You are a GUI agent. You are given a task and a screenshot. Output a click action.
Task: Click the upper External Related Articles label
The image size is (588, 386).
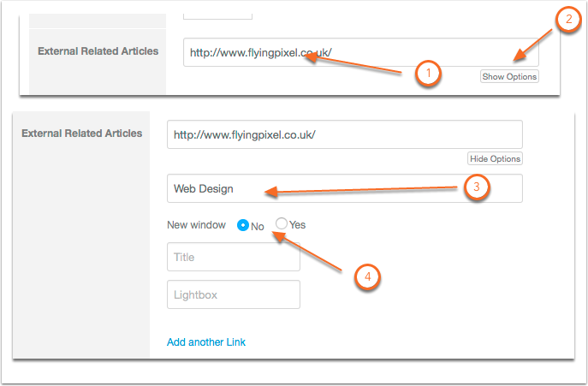[98, 51]
